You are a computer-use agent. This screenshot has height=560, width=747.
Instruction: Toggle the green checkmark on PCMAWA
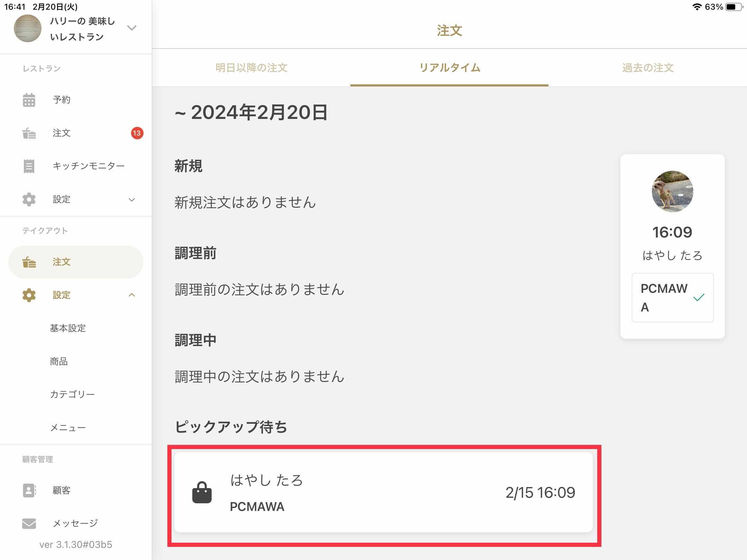[x=699, y=297]
